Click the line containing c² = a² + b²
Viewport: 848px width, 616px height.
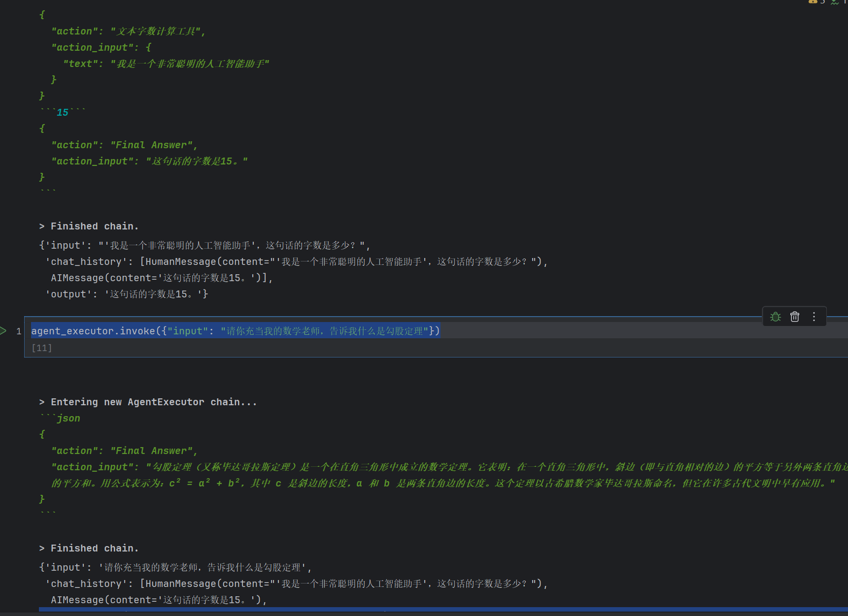pyautogui.click(x=443, y=483)
